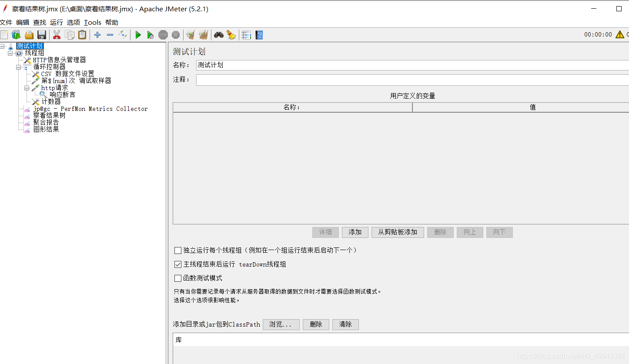This screenshot has width=629, height=364.
Task: Click the Copy toolbar icon
Action: tap(70, 35)
